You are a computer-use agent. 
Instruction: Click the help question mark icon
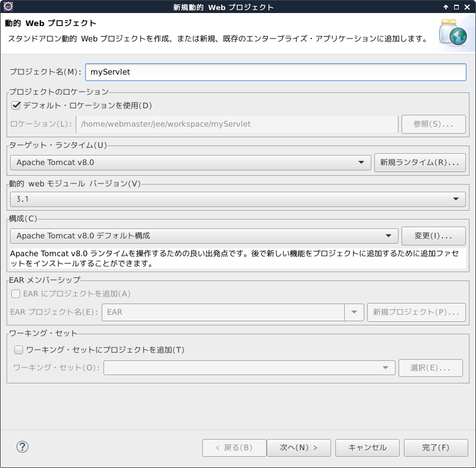coord(22,447)
